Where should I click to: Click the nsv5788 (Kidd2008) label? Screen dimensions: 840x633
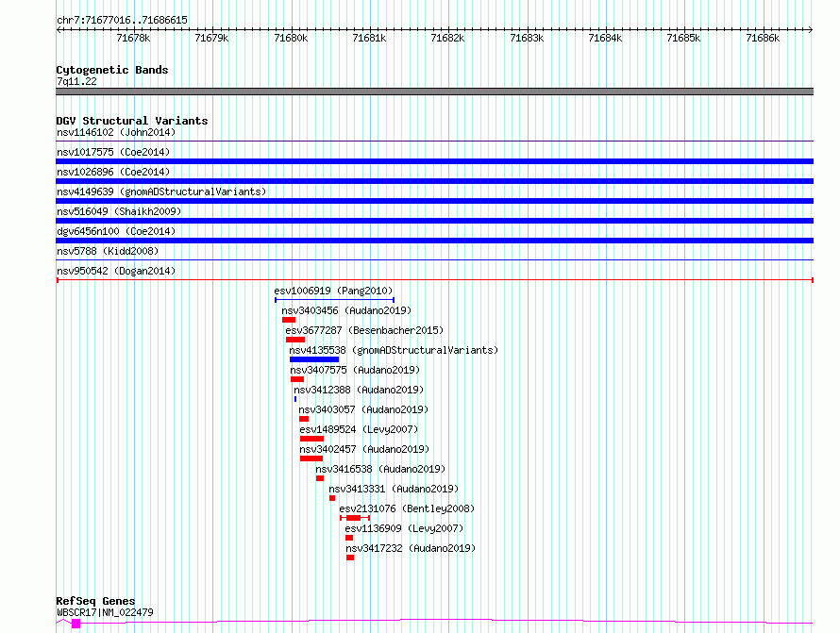tap(108, 251)
